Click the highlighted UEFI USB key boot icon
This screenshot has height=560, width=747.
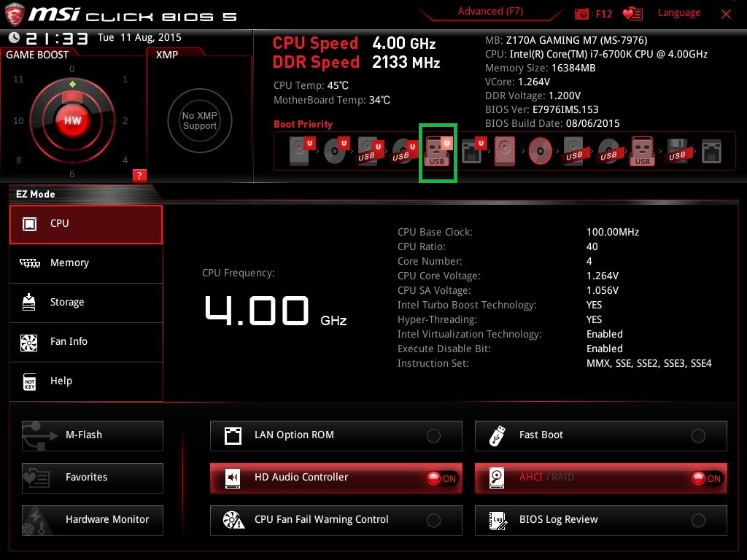coord(438,152)
